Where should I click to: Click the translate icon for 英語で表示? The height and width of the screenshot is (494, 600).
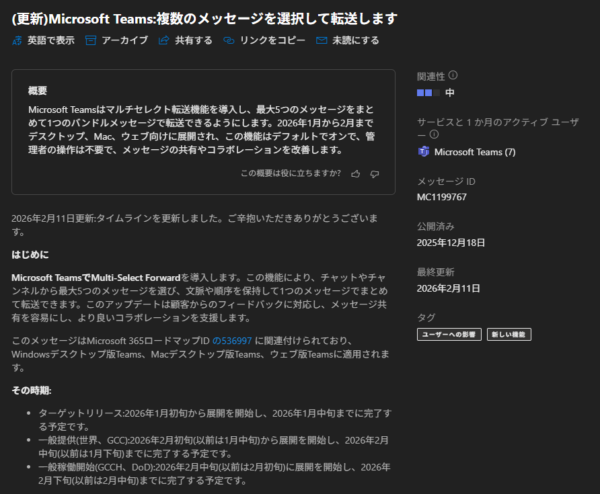pyautogui.click(x=17, y=40)
